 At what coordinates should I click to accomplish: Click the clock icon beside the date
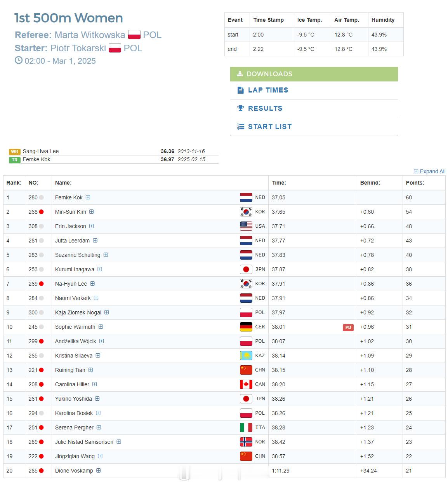(19, 60)
